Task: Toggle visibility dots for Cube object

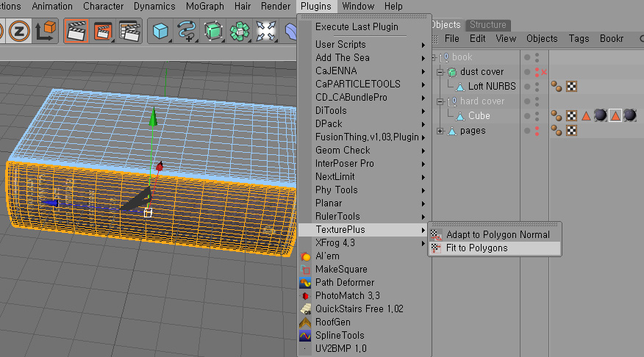Action: point(537,116)
